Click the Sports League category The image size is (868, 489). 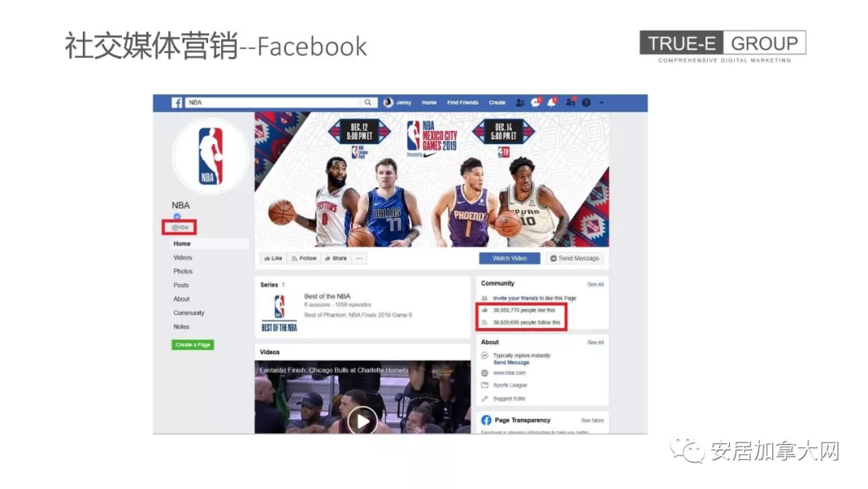(510, 385)
